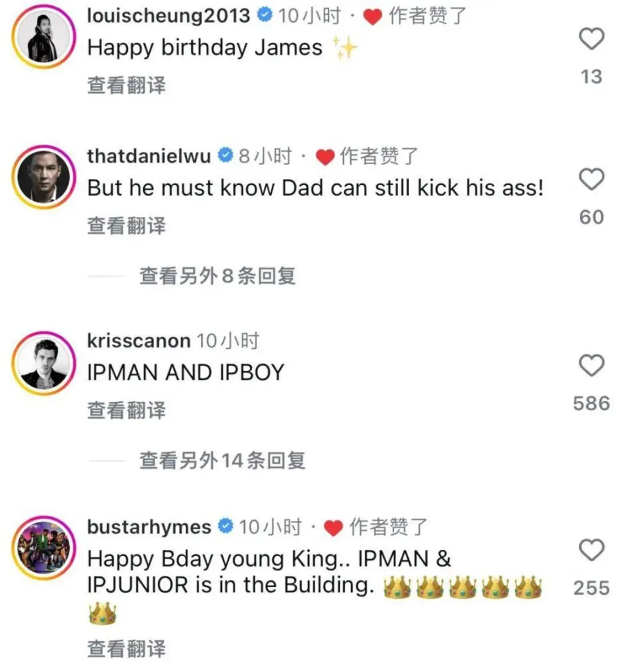Click verified badge beside bustarhymes

(226, 525)
